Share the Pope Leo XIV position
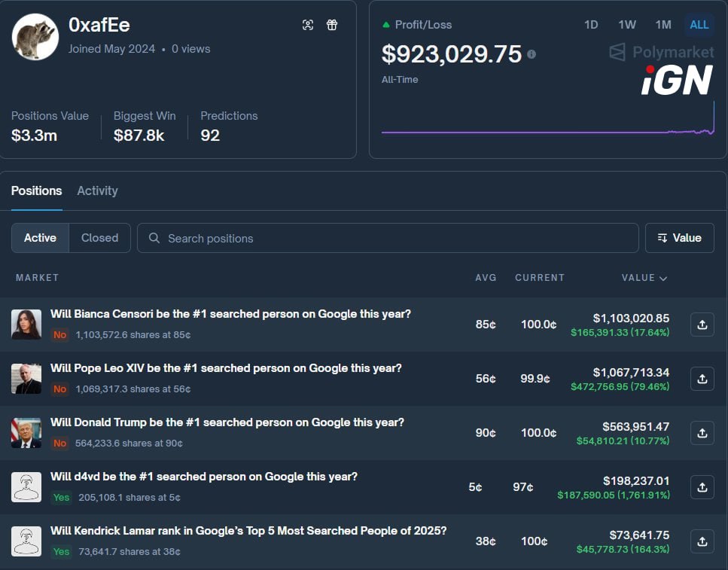The height and width of the screenshot is (570, 728). pos(702,379)
